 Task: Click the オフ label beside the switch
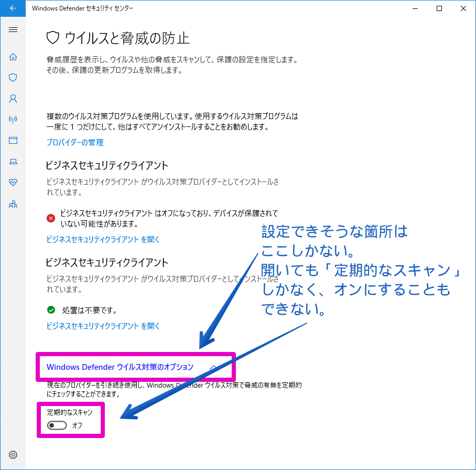(77, 425)
